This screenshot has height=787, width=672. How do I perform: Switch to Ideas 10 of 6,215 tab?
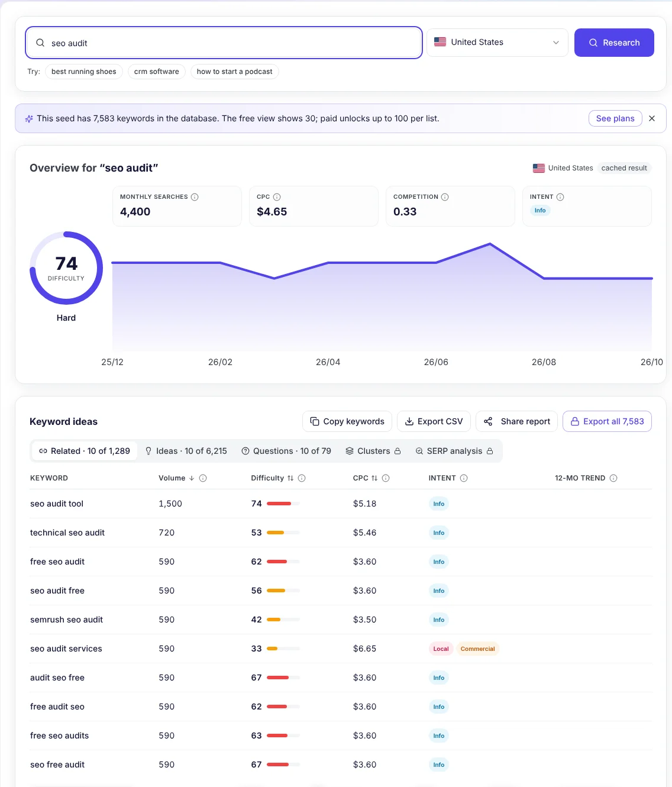click(x=186, y=451)
